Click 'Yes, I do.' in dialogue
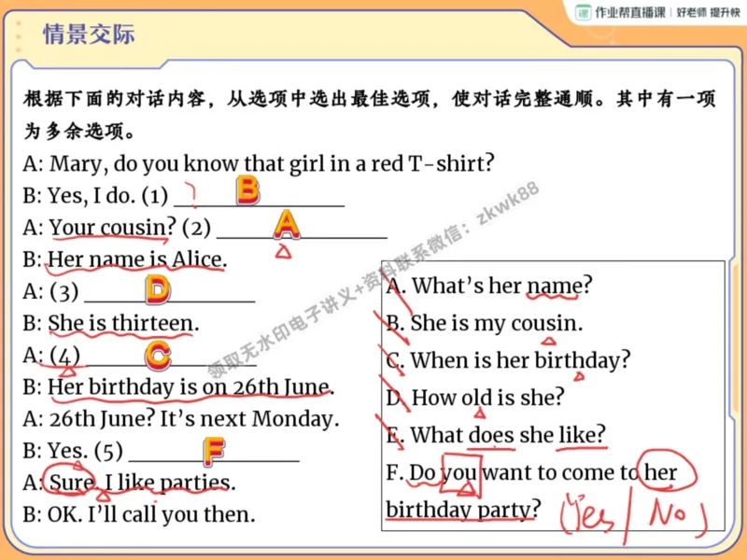The height and width of the screenshot is (560, 747). 92,196
